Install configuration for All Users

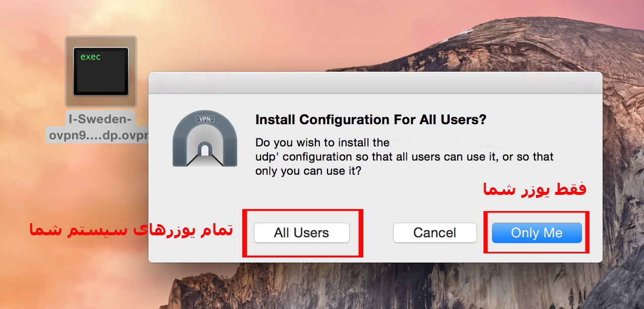(301, 233)
